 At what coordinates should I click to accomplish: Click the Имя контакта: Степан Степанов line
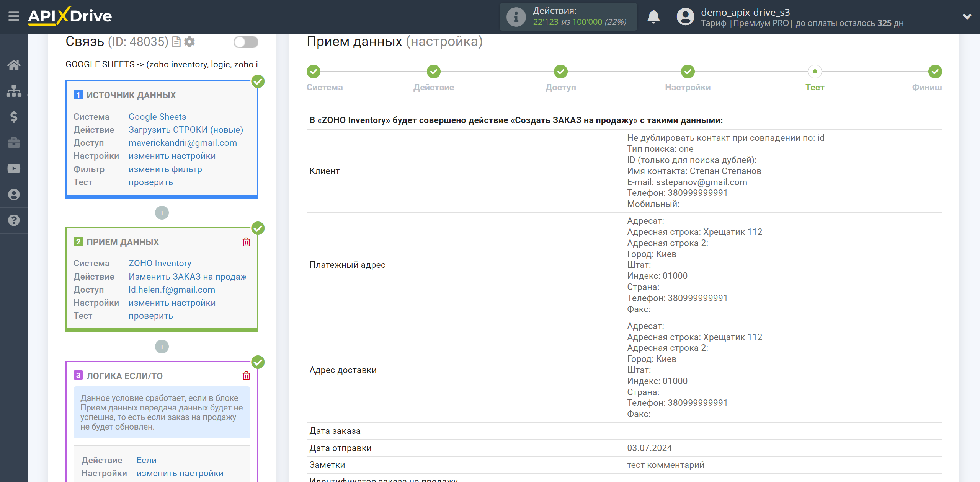pyautogui.click(x=694, y=171)
